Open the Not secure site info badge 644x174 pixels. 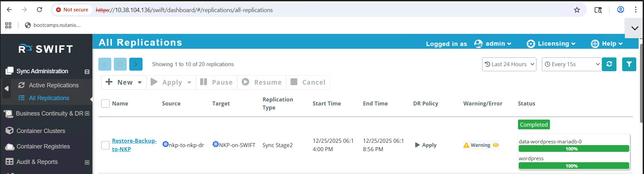pyautogui.click(x=72, y=10)
